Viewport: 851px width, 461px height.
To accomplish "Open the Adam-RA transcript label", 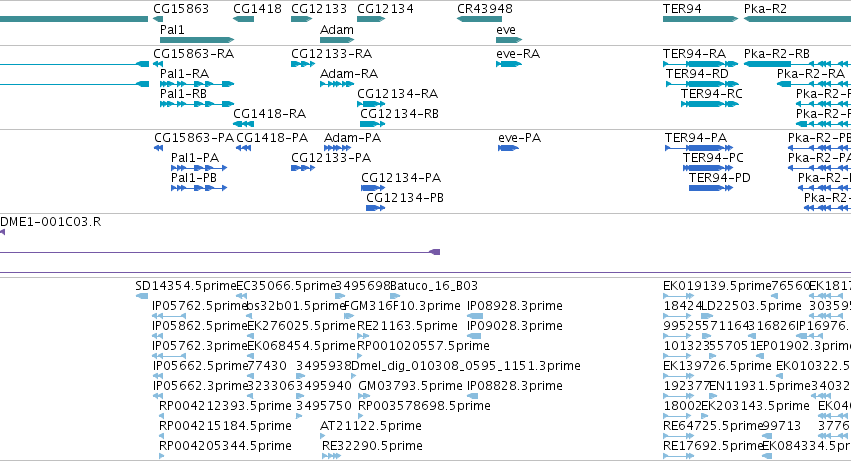I will 349,74.
